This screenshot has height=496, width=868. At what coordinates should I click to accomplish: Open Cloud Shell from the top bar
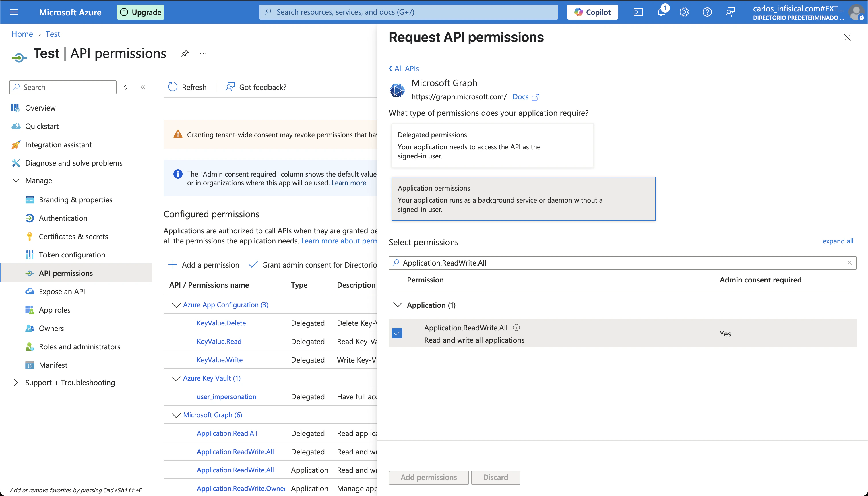point(638,12)
